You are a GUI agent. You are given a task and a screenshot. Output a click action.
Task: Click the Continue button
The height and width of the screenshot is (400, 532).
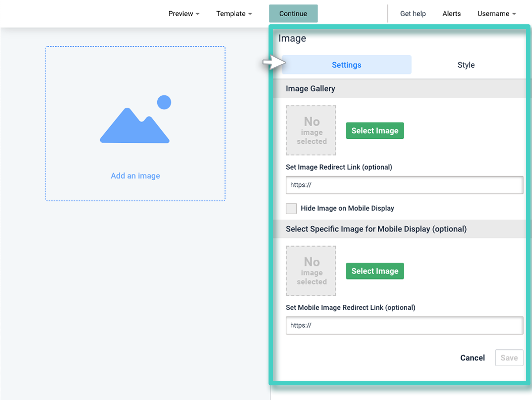coord(293,14)
